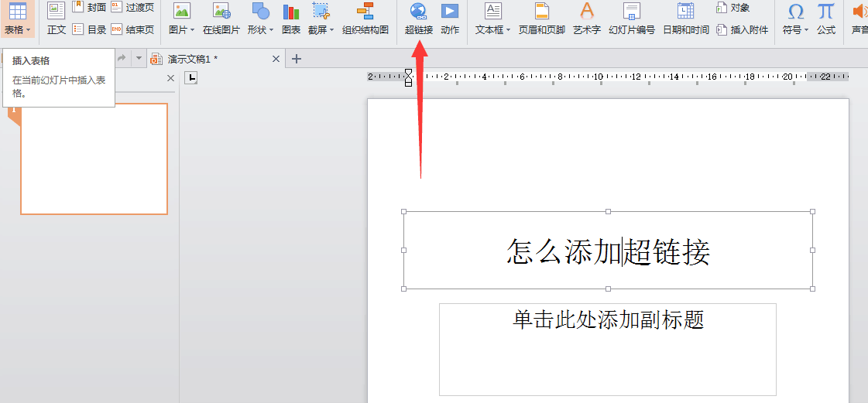This screenshot has height=403, width=868.
Task: Insert a 图表 chart
Action: (291, 19)
